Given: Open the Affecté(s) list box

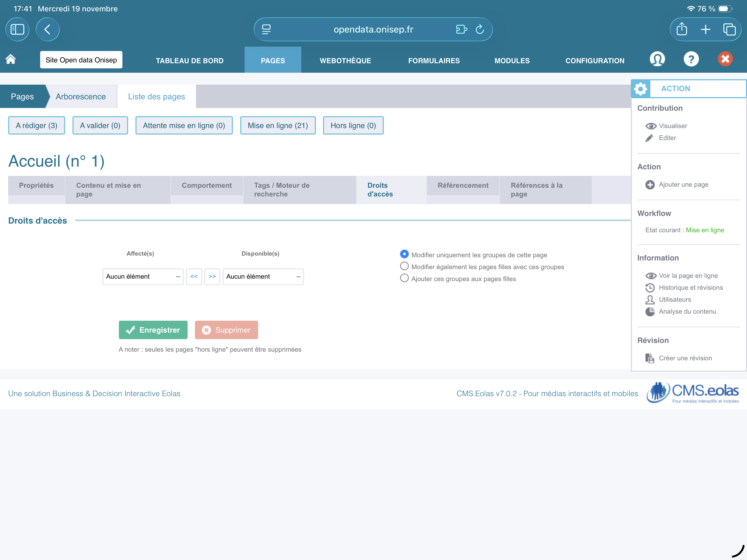Looking at the screenshot, I should coord(143,276).
